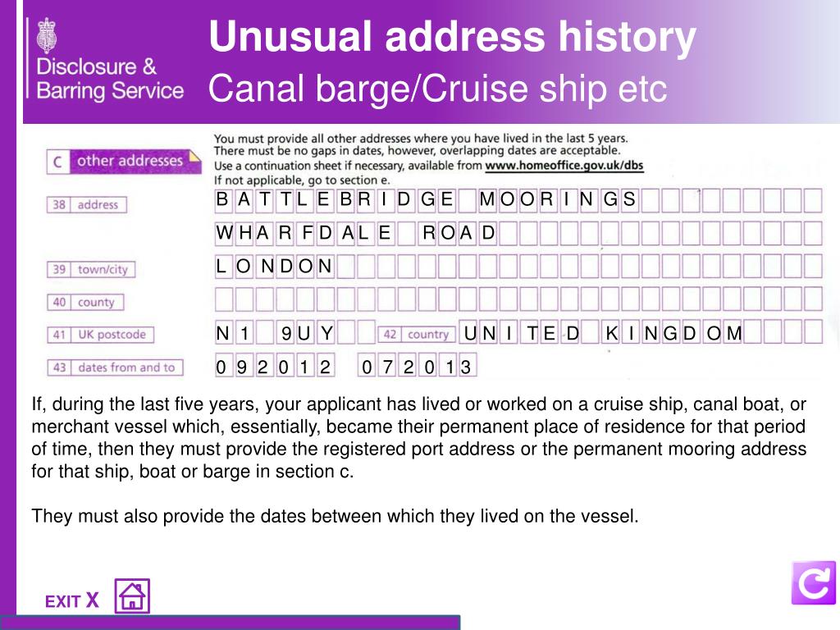This screenshot has width=840, height=630.
Task: Click the yellow corner note on other addresses
Action: pyautogui.click(x=194, y=156)
